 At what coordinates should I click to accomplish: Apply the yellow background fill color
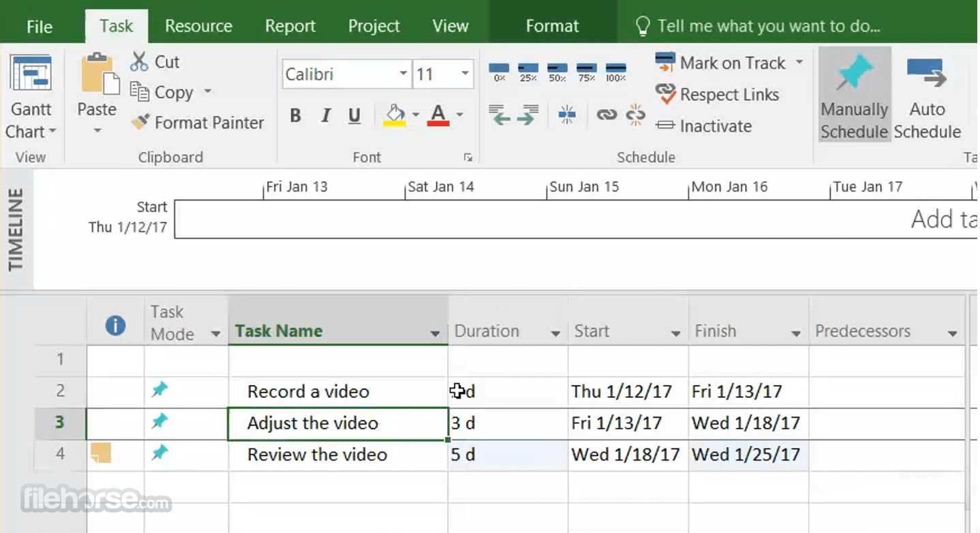(x=395, y=115)
